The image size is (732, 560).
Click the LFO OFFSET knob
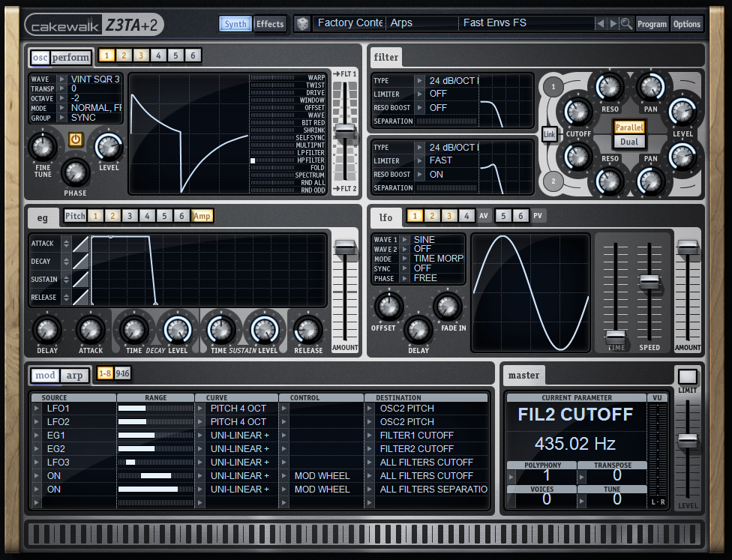coord(388,307)
